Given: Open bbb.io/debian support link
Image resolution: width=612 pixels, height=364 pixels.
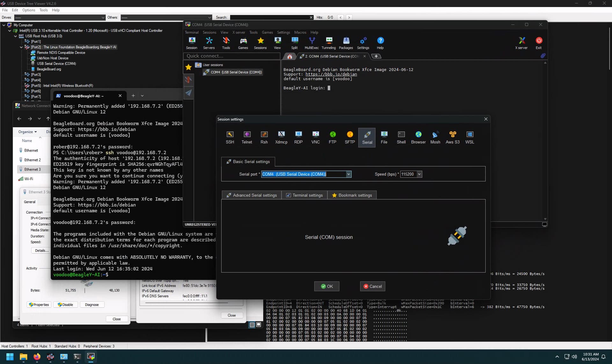Looking at the screenshot, I should pyautogui.click(x=331, y=74).
